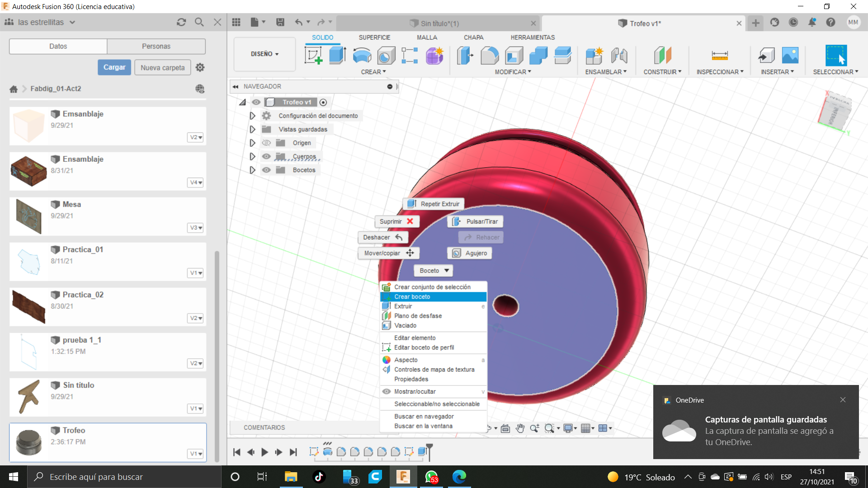Select the Create Sketch toolbar icon
This screenshot has height=488, width=868.
coord(313,56)
